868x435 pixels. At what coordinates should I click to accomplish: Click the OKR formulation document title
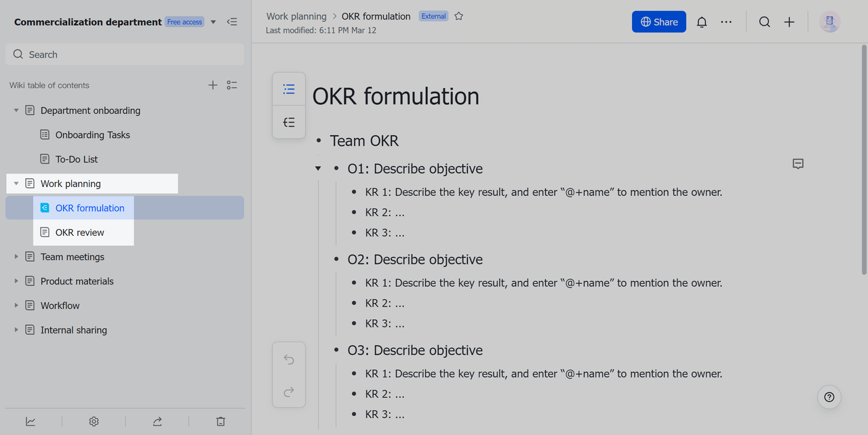(x=395, y=96)
